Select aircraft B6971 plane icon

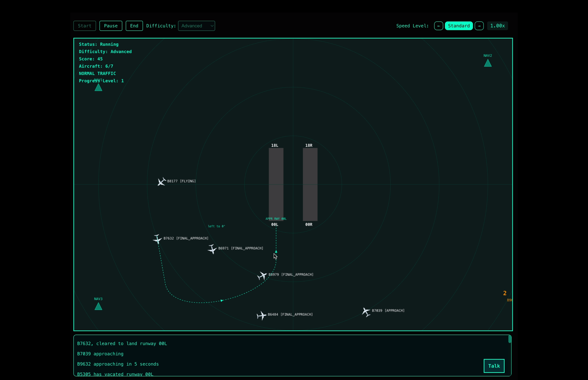point(212,249)
